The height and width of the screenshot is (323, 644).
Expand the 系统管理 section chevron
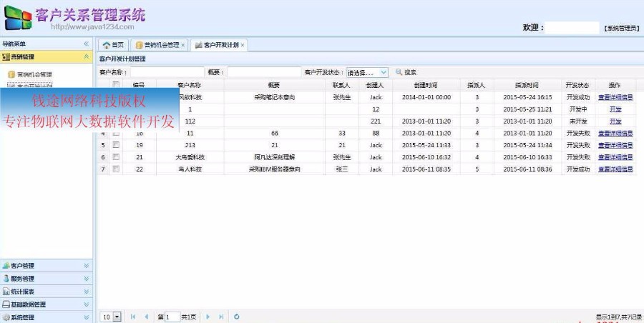(87, 317)
